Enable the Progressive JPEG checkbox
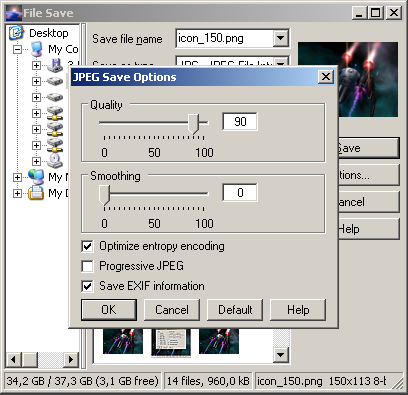Viewport: 408px width, 395px height. (x=87, y=266)
